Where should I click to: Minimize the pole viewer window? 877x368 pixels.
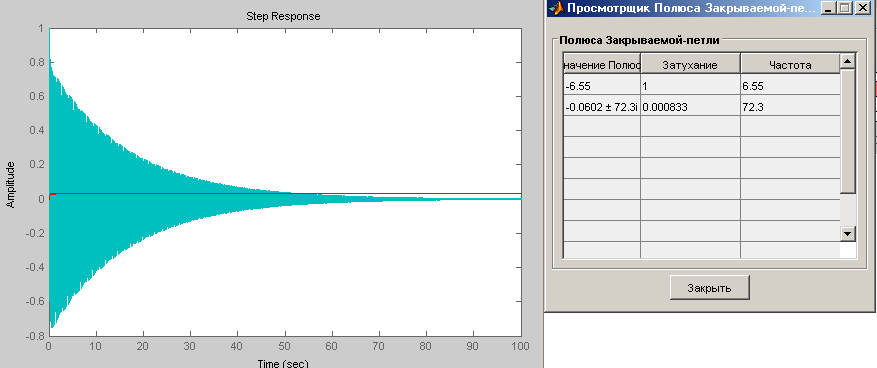[x=829, y=8]
